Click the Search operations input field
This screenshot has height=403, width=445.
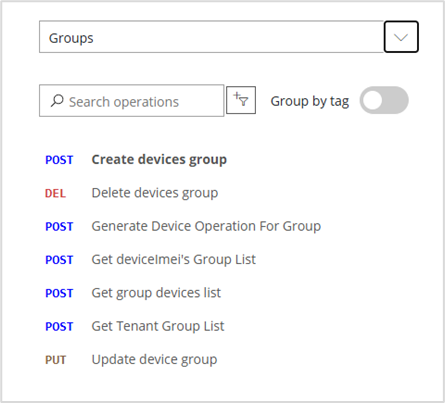[132, 101]
